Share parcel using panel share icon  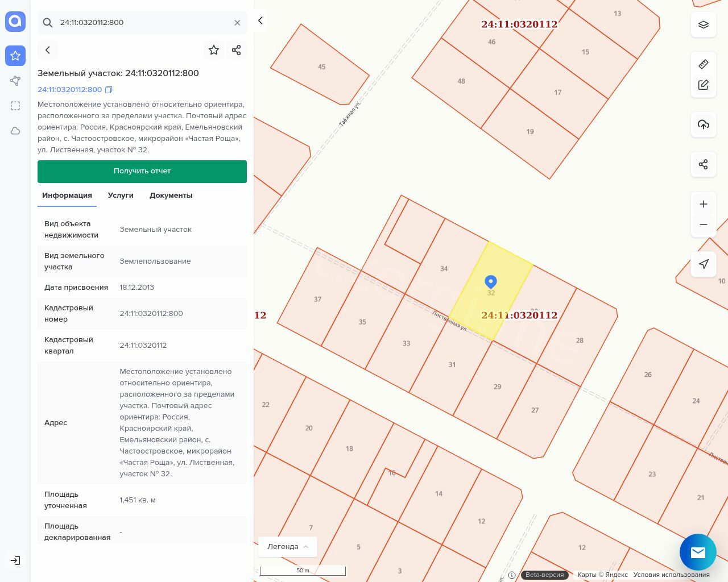tap(237, 50)
